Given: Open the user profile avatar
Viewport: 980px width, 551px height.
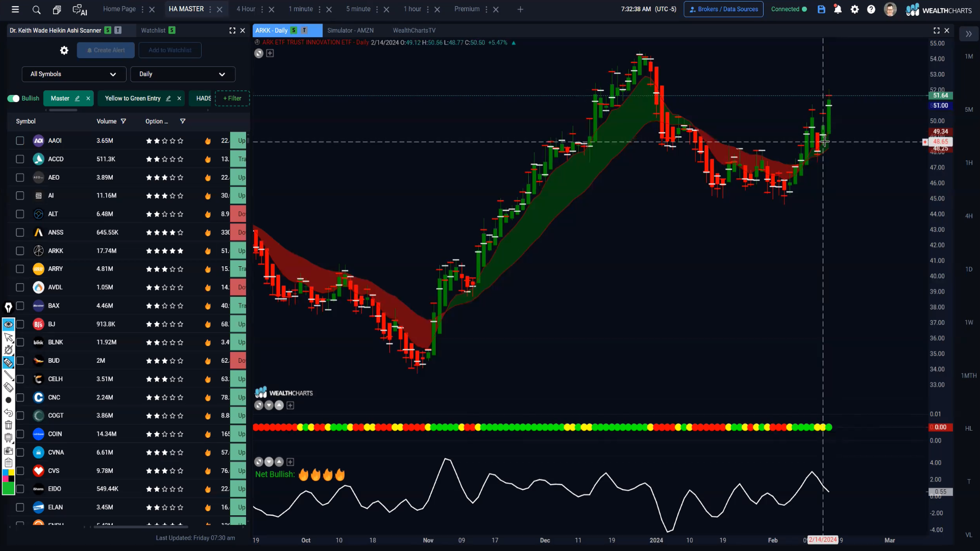Looking at the screenshot, I should tap(890, 9).
